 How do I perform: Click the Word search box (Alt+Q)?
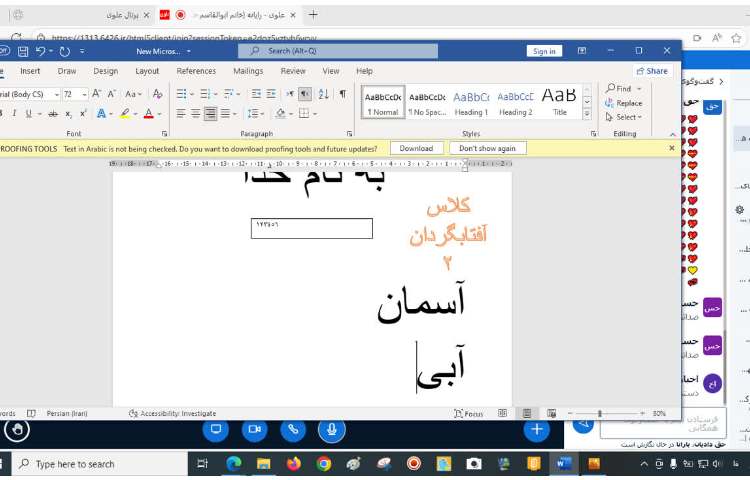coord(338,51)
